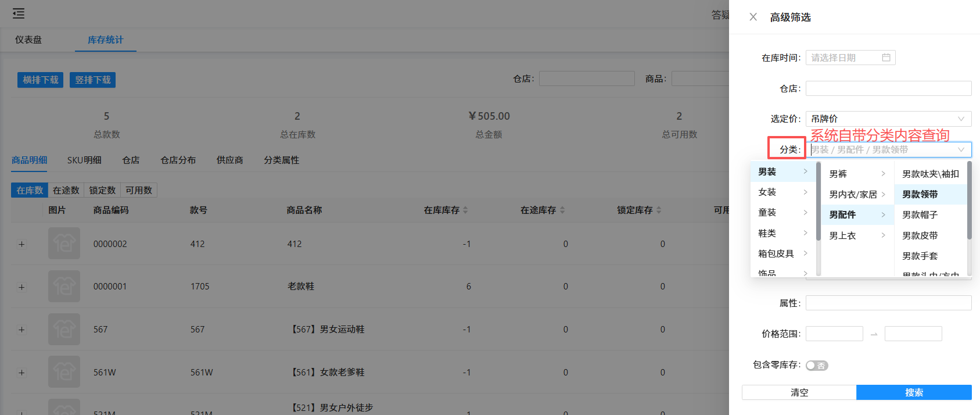Switch to the SKU明细 tab
Viewport: 980px width, 415px height.
(x=84, y=160)
